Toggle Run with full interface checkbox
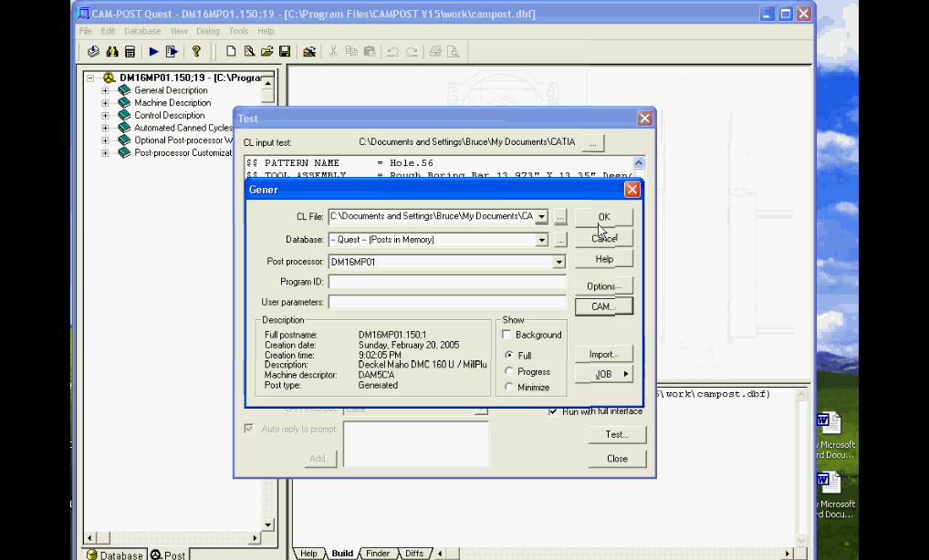Screen dimensions: 929x560 [x=553, y=411]
